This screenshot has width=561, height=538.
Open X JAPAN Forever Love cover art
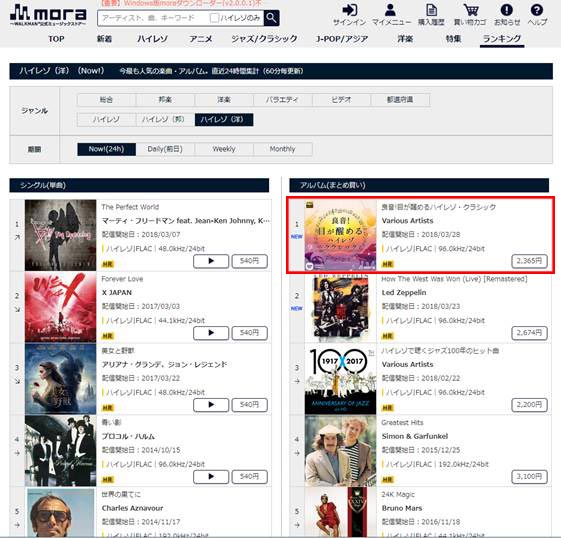point(60,307)
